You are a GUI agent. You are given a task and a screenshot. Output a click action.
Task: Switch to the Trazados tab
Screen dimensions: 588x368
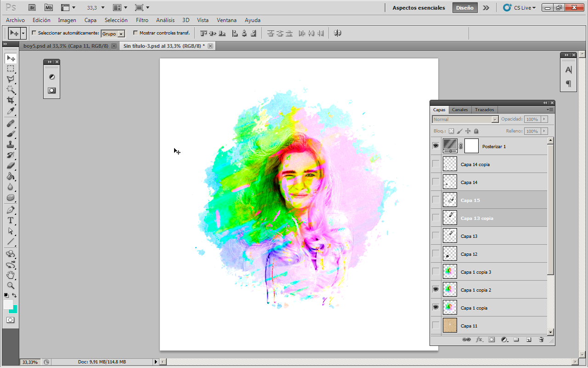485,109
